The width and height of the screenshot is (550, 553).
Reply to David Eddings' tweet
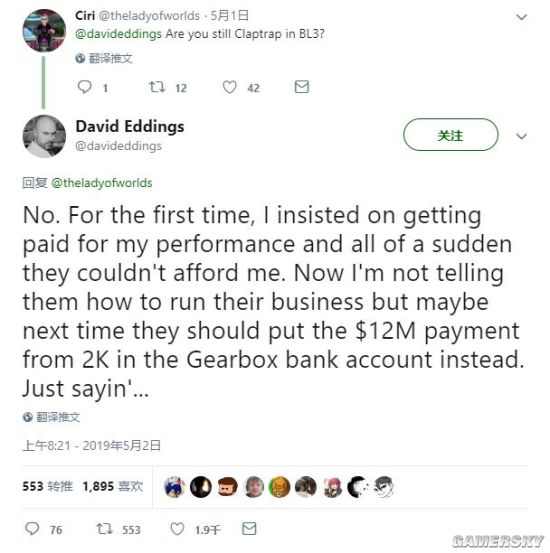[32, 529]
